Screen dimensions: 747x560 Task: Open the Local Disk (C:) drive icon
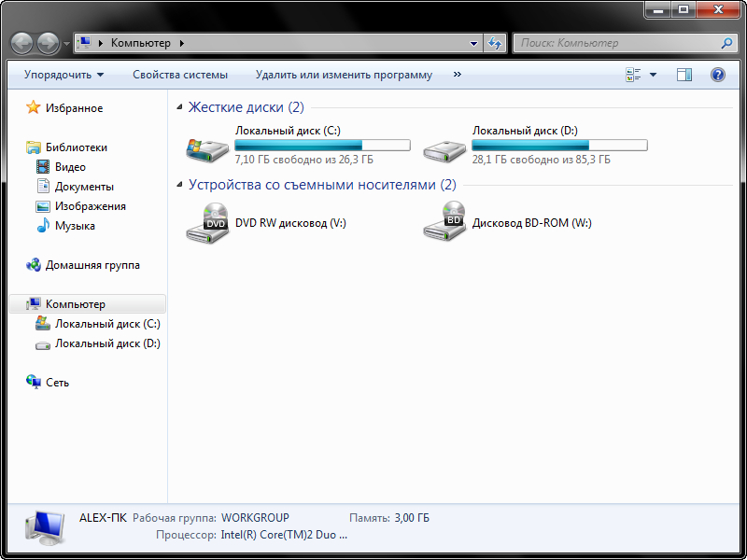point(207,150)
